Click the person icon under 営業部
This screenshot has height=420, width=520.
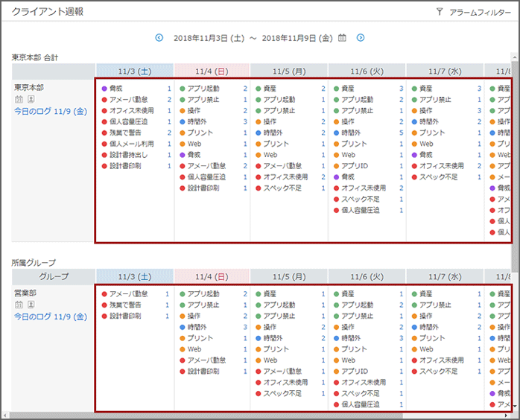pos(31,305)
